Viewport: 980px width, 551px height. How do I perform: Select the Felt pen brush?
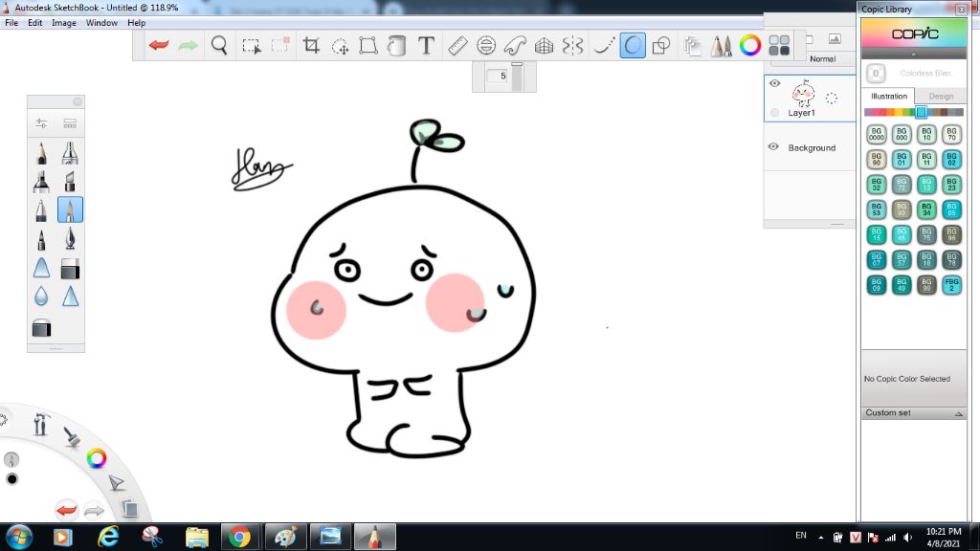tap(41, 238)
